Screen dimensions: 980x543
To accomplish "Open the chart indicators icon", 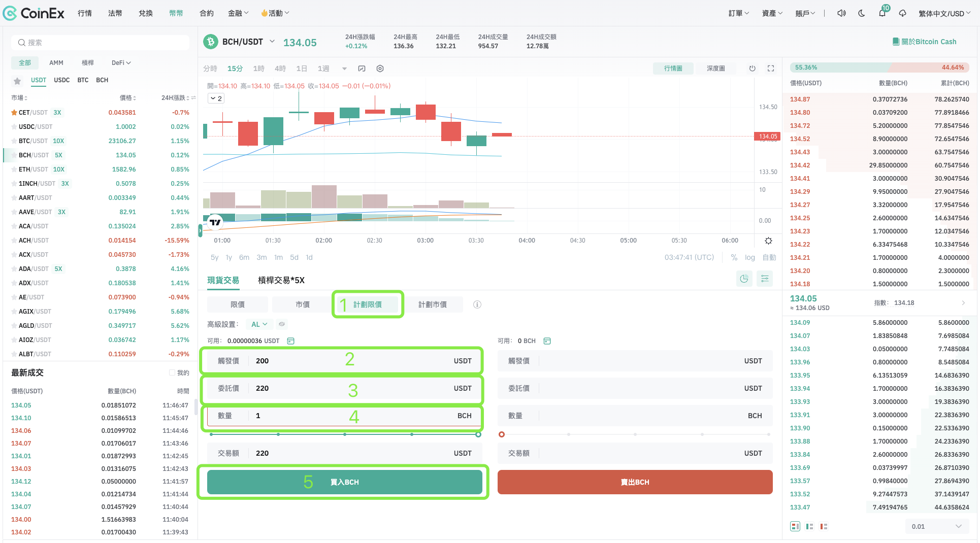I will (x=362, y=69).
